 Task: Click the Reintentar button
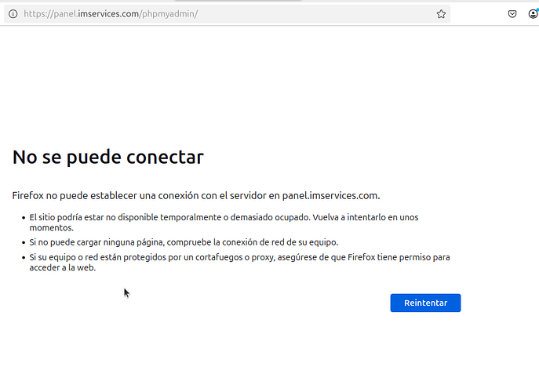click(x=425, y=303)
